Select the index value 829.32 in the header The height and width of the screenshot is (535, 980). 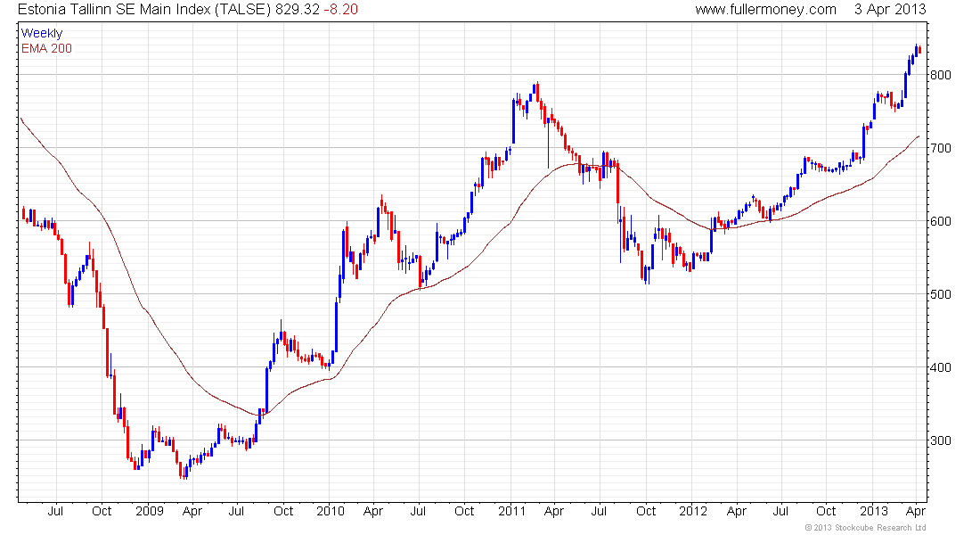point(298,10)
